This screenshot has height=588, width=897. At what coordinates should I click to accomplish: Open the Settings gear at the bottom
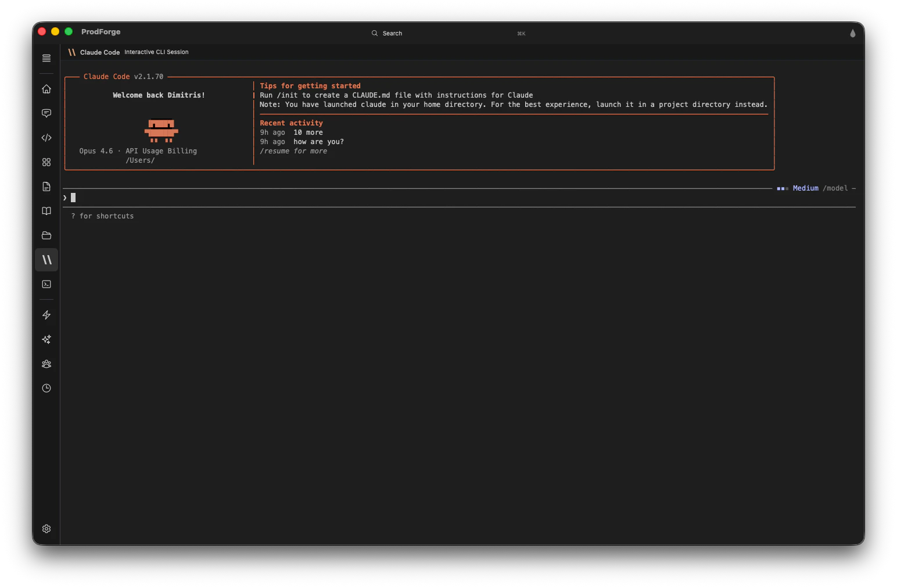point(46,529)
